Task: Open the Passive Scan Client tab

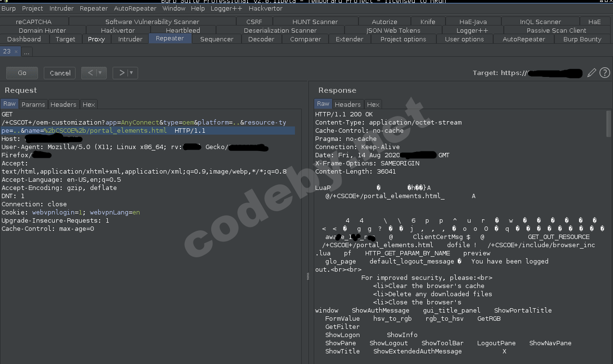Action: point(556,30)
